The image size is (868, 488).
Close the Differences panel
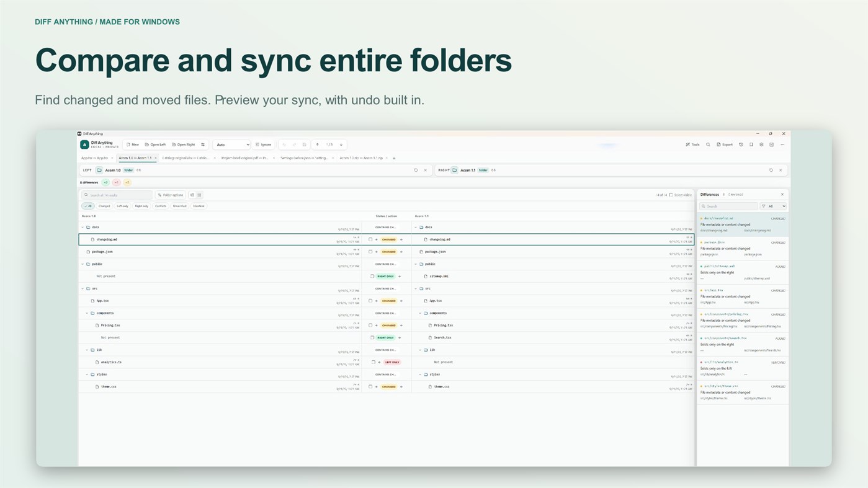[x=782, y=195]
